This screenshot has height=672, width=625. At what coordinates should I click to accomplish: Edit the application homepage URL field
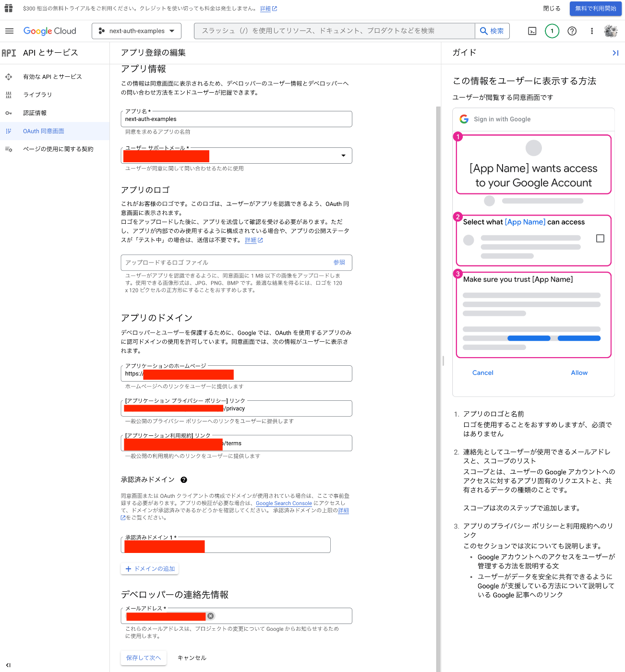(x=236, y=373)
